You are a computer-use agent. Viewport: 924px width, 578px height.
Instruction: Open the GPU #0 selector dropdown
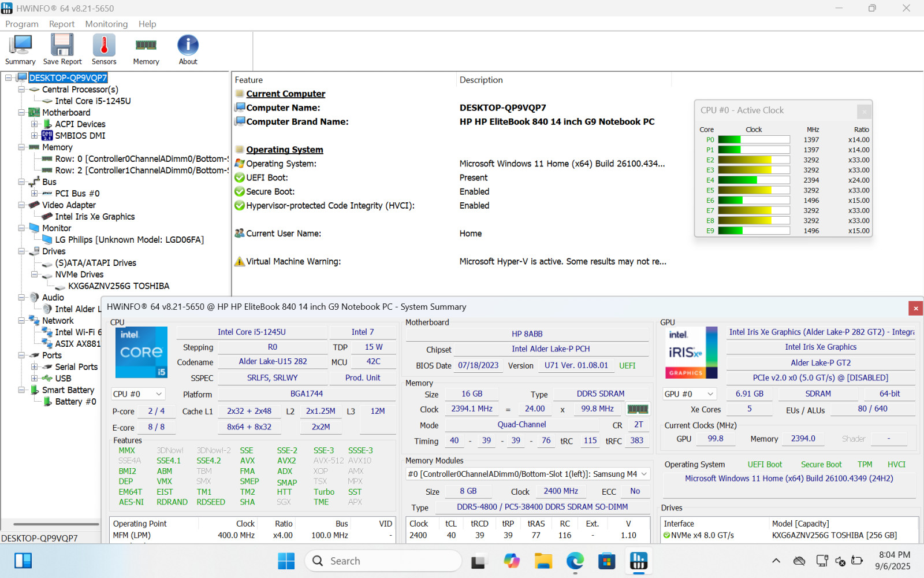[690, 394]
